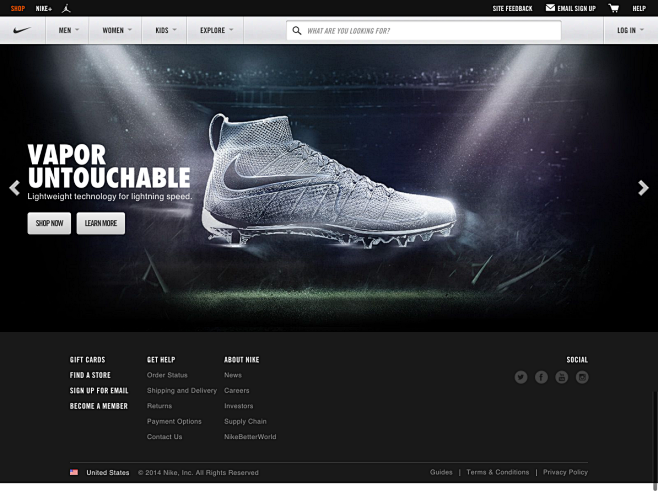Expand the Kids dropdown menu
The width and height of the screenshot is (658, 492).
[165, 30]
